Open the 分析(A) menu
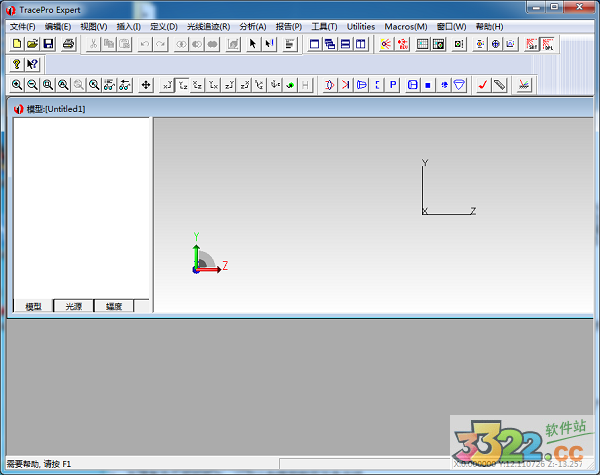Viewport: 600px width, 475px height. [253, 26]
